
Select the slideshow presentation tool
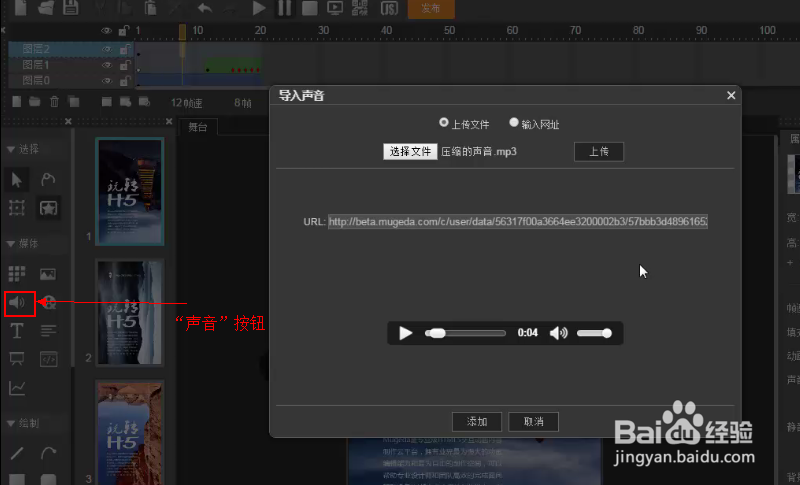click(16, 359)
